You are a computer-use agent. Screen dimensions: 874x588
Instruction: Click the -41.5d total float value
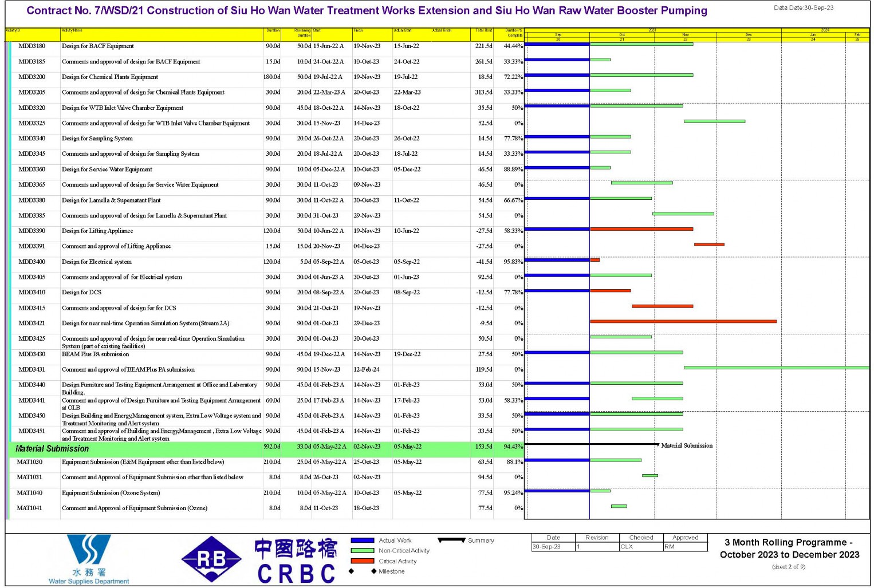coord(484,262)
